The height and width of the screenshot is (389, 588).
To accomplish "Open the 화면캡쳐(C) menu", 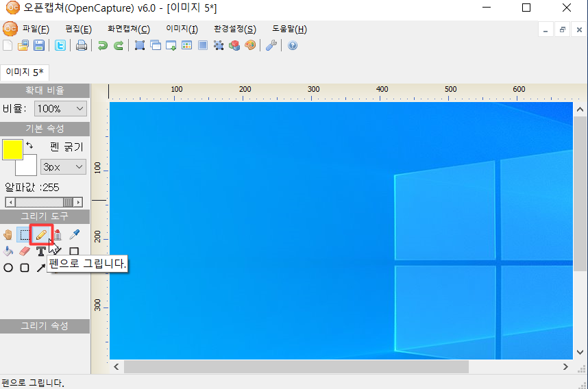I will pyautogui.click(x=129, y=29).
